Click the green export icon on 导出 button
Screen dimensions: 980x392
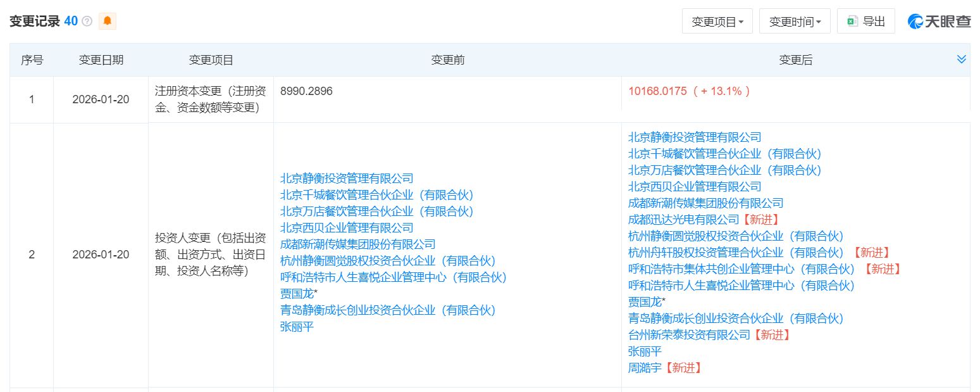point(852,20)
